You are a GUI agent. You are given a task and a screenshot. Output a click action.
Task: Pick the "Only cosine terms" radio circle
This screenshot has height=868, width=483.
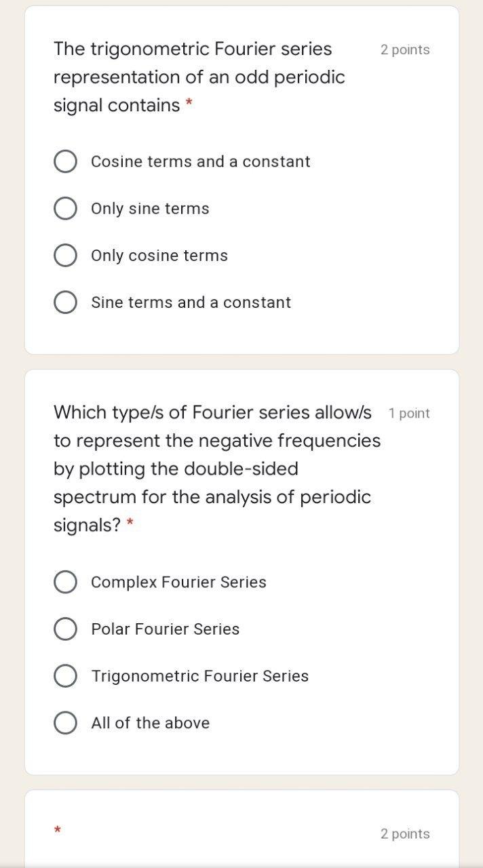pos(65,256)
